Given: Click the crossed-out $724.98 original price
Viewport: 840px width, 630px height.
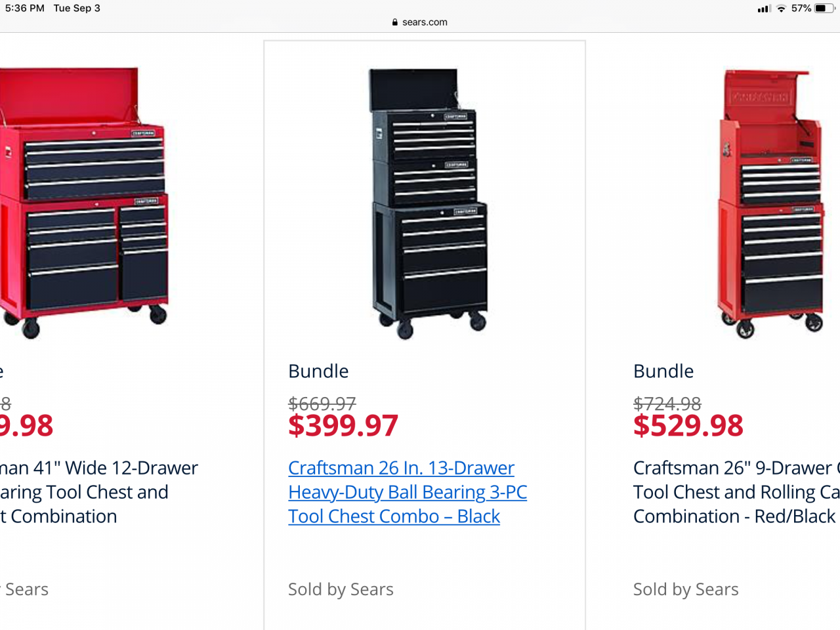Looking at the screenshot, I should (x=667, y=403).
